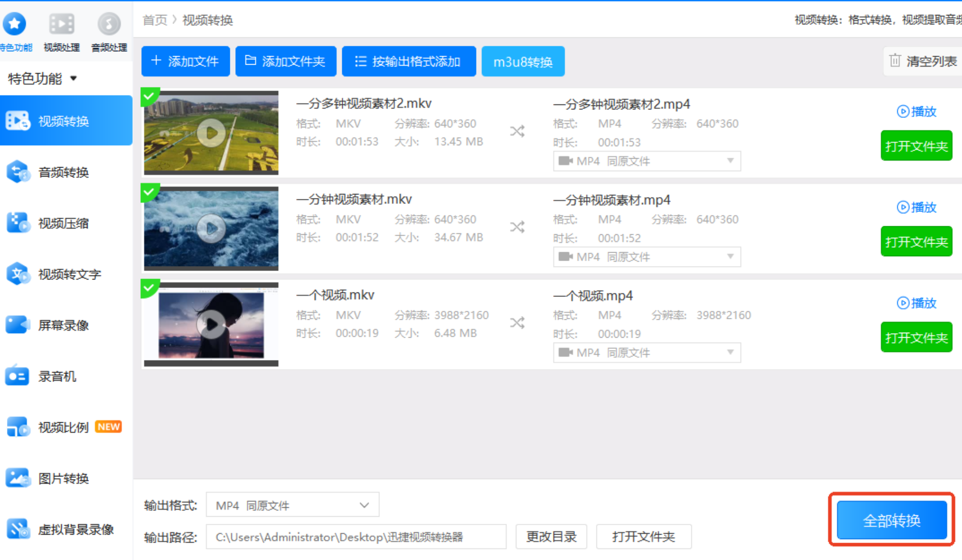Play the 一分钟视频素材.mkv thumbnail preview
The height and width of the screenshot is (560, 962).
211,229
